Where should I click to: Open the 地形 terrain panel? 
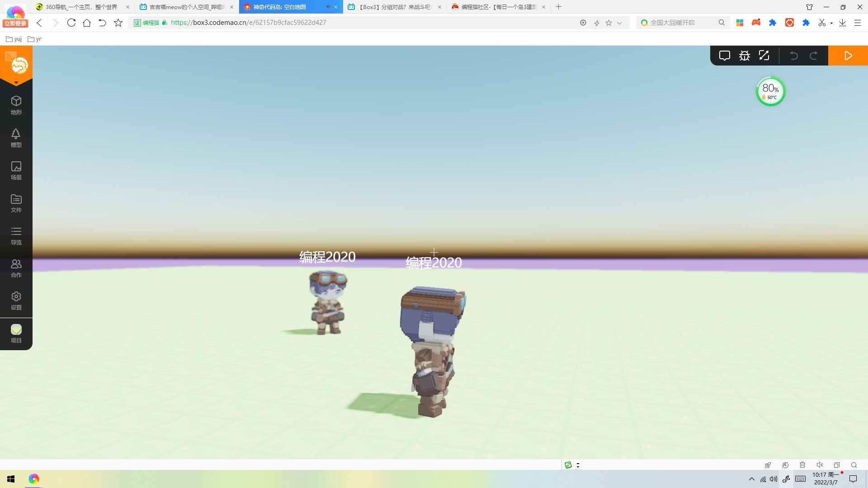tap(16, 105)
